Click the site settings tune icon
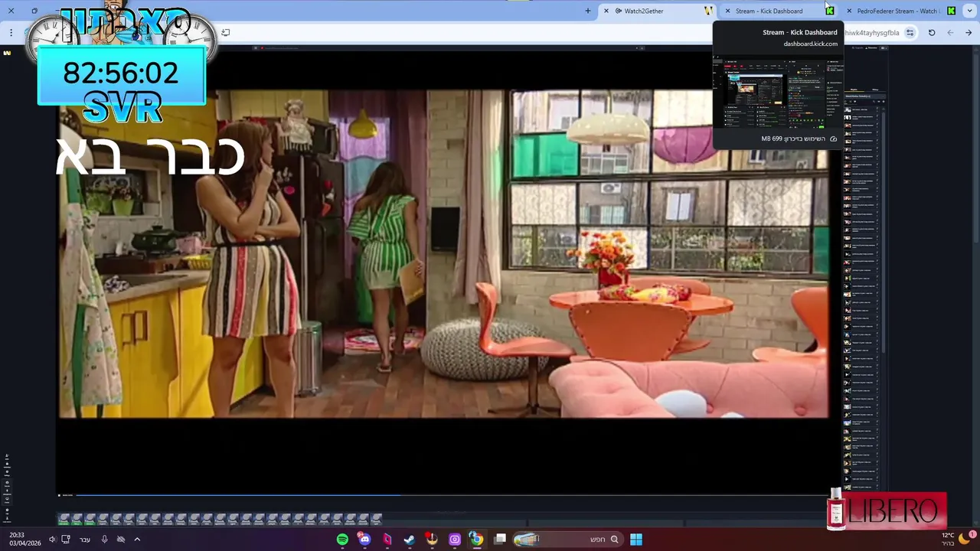The height and width of the screenshot is (551, 980). 910,33
